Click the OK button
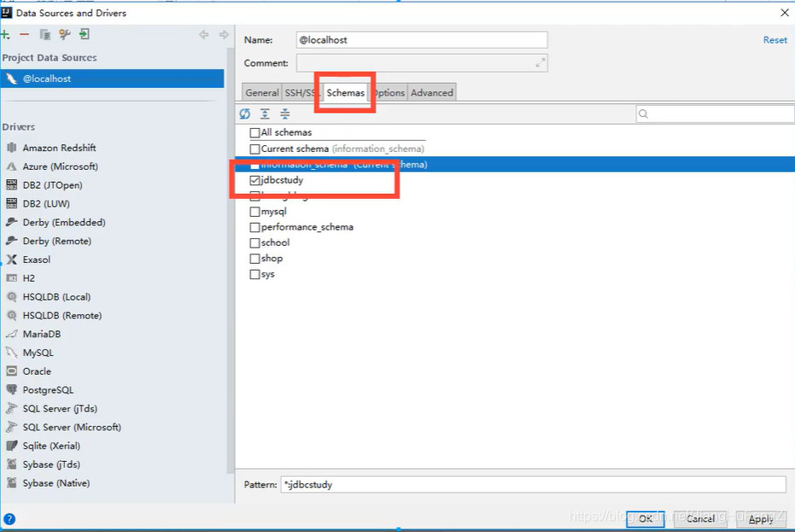The width and height of the screenshot is (795, 532). tap(645, 519)
